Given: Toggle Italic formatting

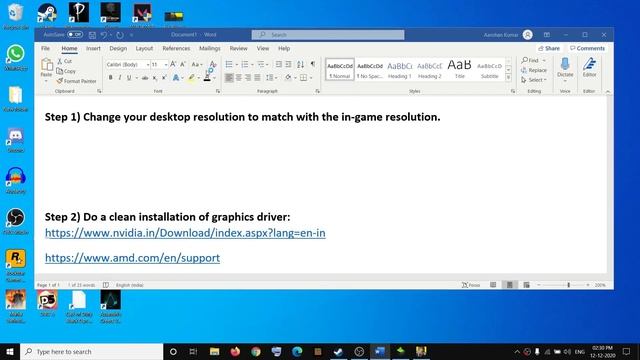Looking at the screenshot, I should click(120, 78).
